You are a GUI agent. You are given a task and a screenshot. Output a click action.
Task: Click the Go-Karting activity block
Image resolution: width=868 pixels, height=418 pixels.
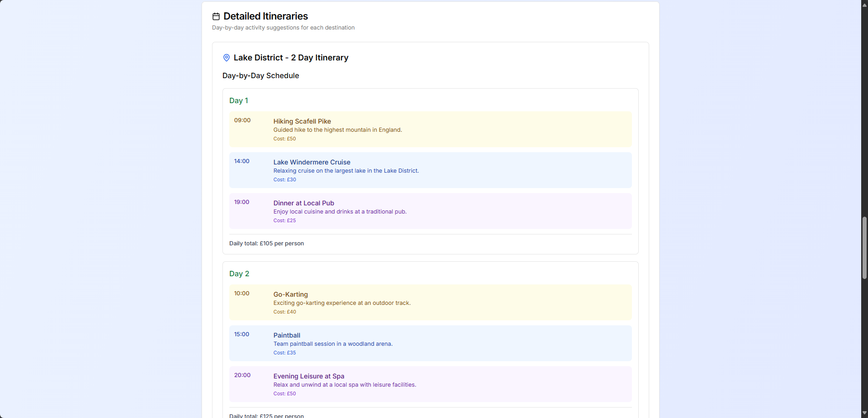tap(430, 302)
